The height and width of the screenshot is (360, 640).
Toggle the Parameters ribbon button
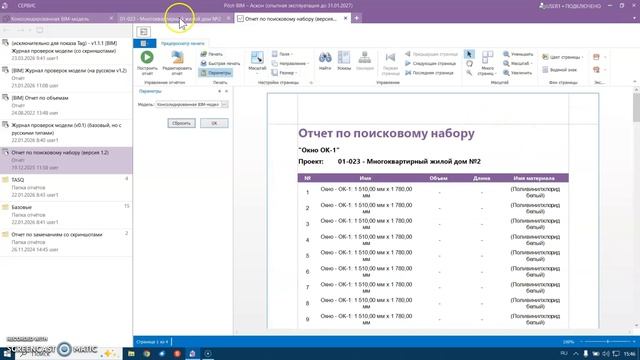click(216, 73)
